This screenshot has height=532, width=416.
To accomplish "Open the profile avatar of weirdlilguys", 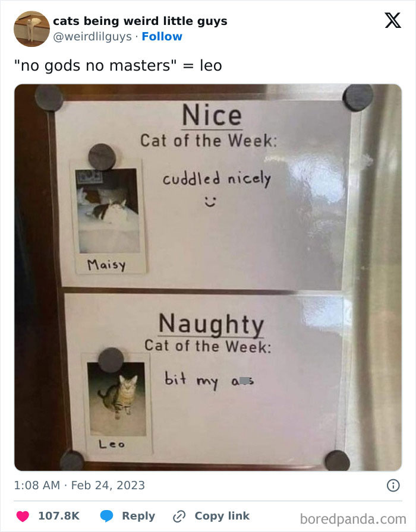I will click(31, 29).
